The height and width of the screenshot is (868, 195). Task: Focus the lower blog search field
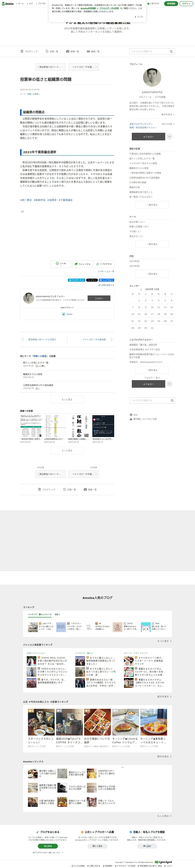coord(149,401)
